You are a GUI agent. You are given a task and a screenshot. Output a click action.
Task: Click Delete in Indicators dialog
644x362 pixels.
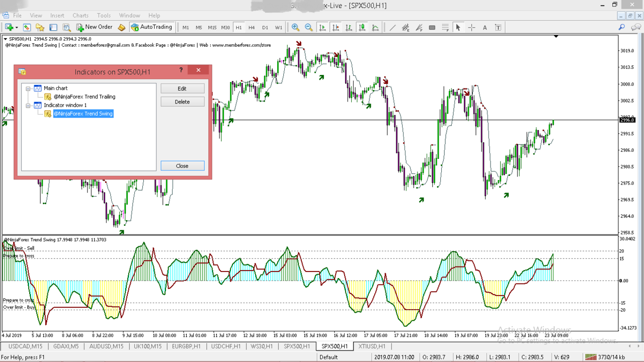(182, 102)
